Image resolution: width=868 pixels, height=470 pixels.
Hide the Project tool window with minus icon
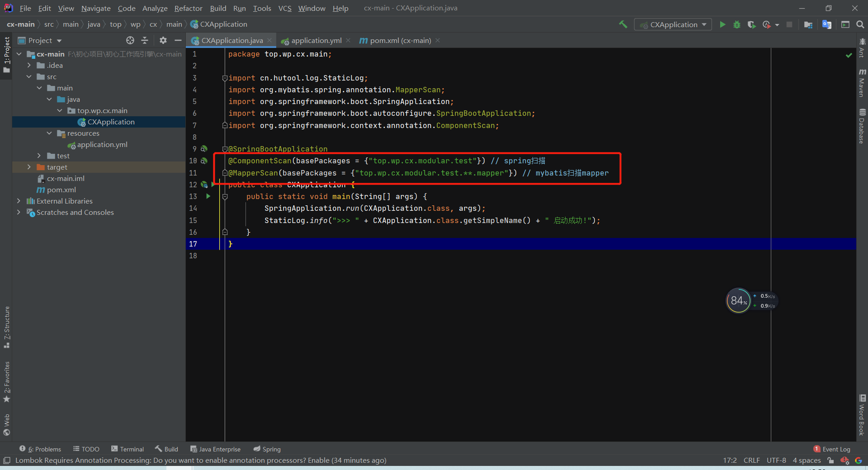pos(178,40)
